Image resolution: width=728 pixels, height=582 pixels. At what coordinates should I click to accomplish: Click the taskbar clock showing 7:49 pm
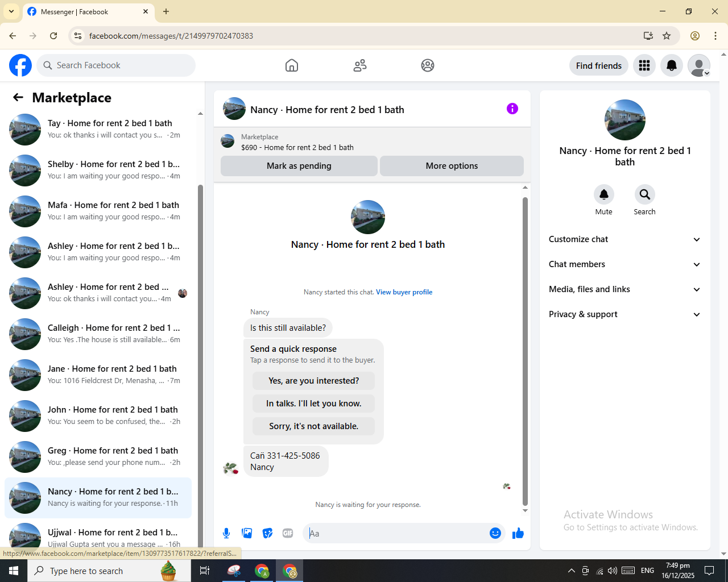(678, 571)
